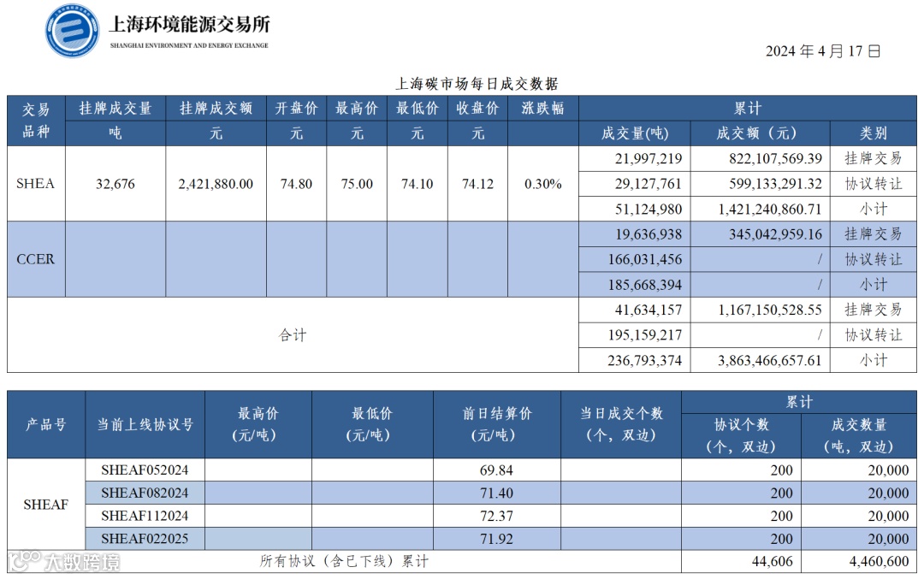The height and width of the screenshot is (579, 924).
Task: Click the SHEAF product label
Action: pyautogui.click(x=46, y=505)
